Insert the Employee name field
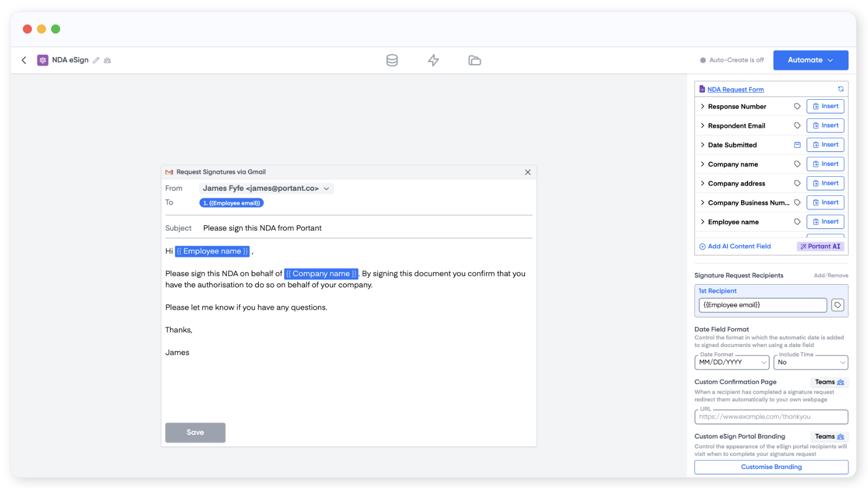The width and height of the screenshot is (868, 488). tap(825, 222)
